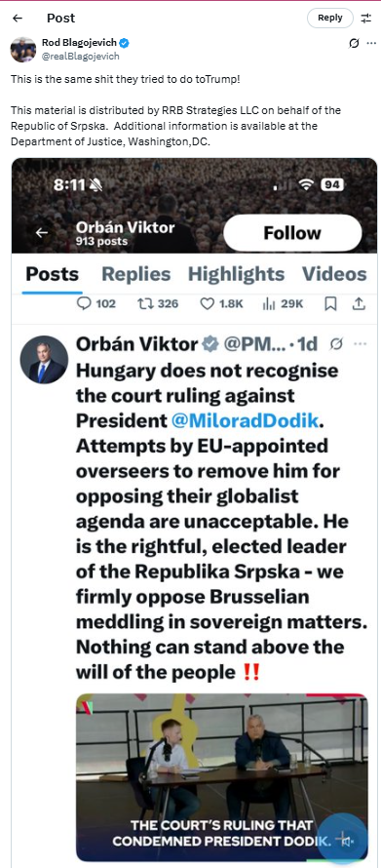Click the Rod Blagojevich display name
The height and width of the screenshot is (868, 381).
(x=80, y=43)
